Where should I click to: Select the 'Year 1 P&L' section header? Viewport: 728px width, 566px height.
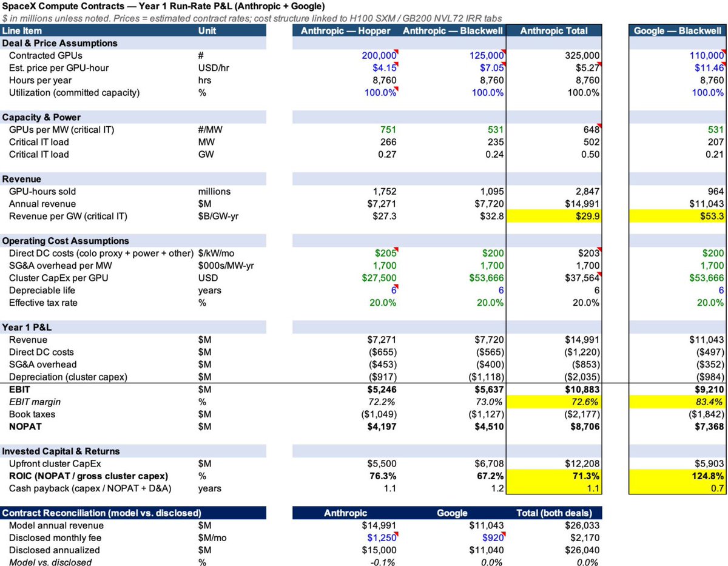[x=27, y=328]
